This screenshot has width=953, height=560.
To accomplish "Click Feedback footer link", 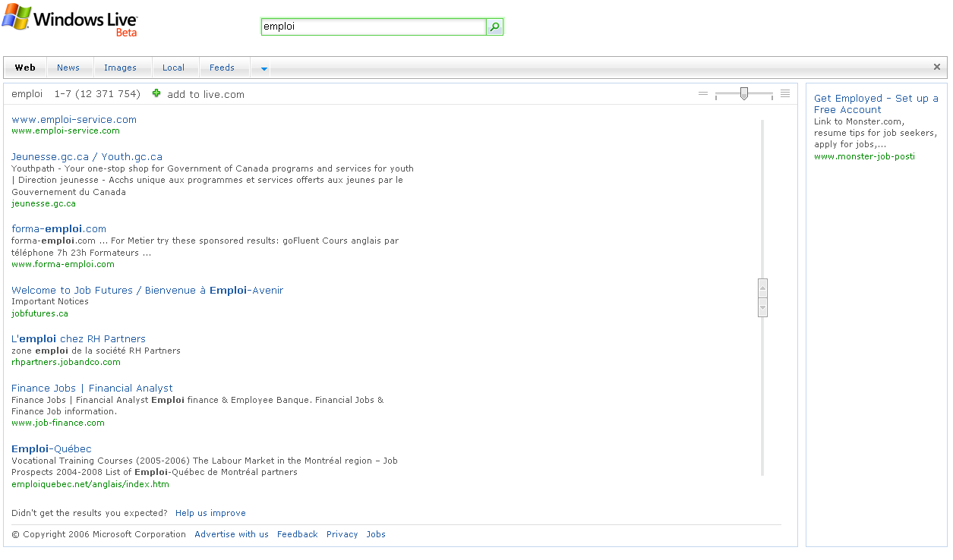I will [297, 534].
